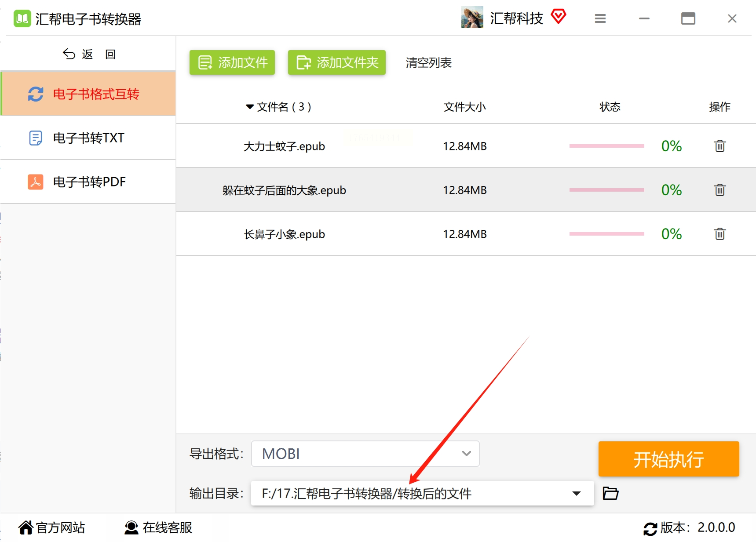
Task: Open 在线客服 online support
Action: (x=158, y=527)
